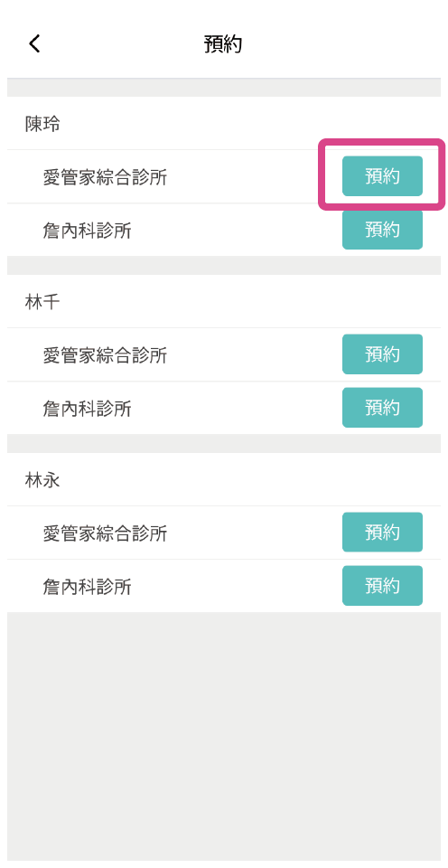Select the 林千 patient name header
The image size is (448, 868).
(x=42, y=302)
